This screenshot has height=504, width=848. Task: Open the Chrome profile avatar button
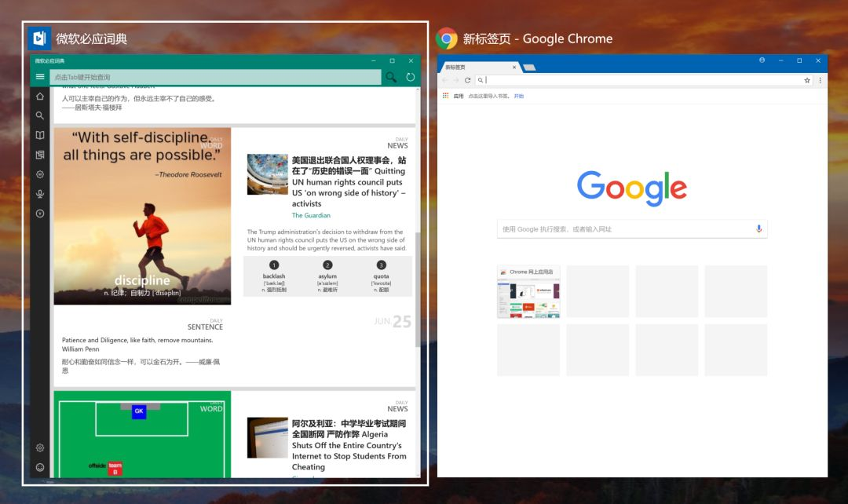coord(762,60)
